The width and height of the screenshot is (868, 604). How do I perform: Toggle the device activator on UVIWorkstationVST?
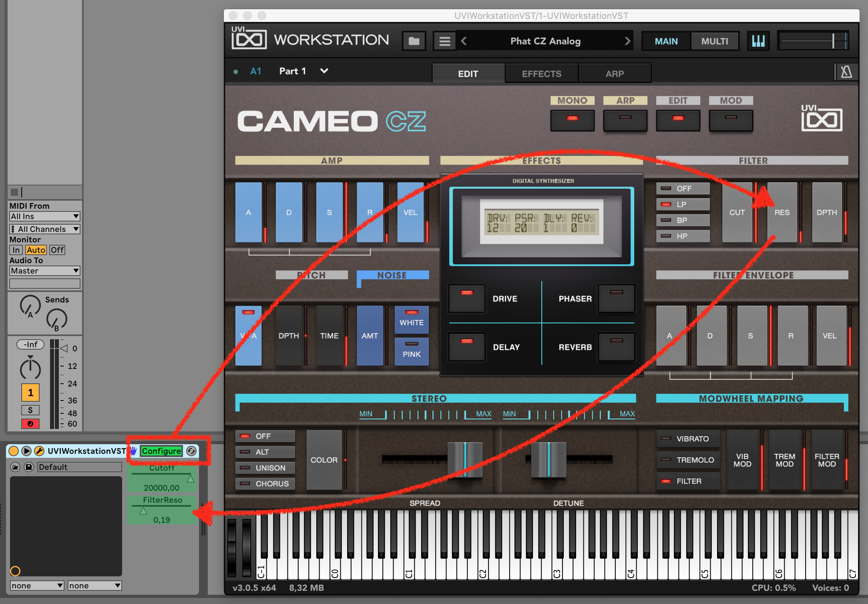pos(14,451)
